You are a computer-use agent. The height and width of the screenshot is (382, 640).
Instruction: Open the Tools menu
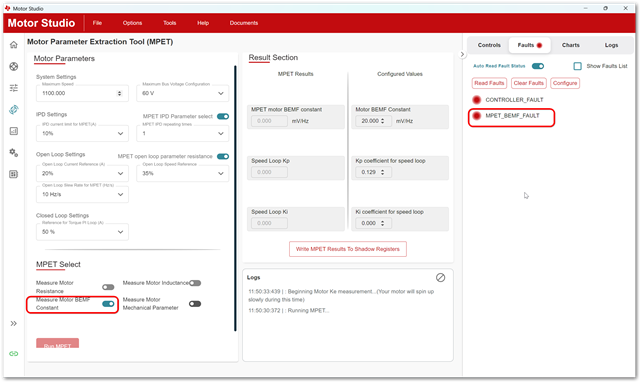click(x=169, y=23)
